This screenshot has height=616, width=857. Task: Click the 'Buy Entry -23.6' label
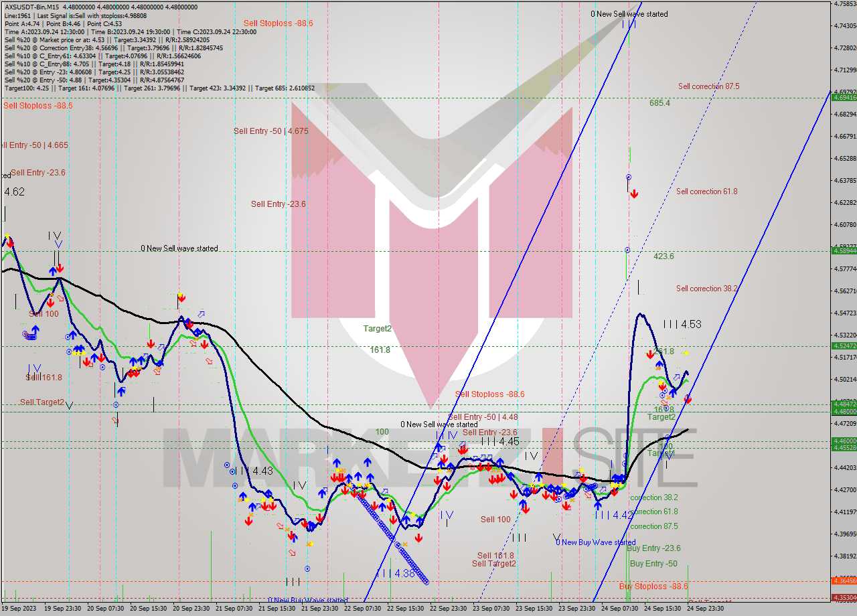(655, 548)
